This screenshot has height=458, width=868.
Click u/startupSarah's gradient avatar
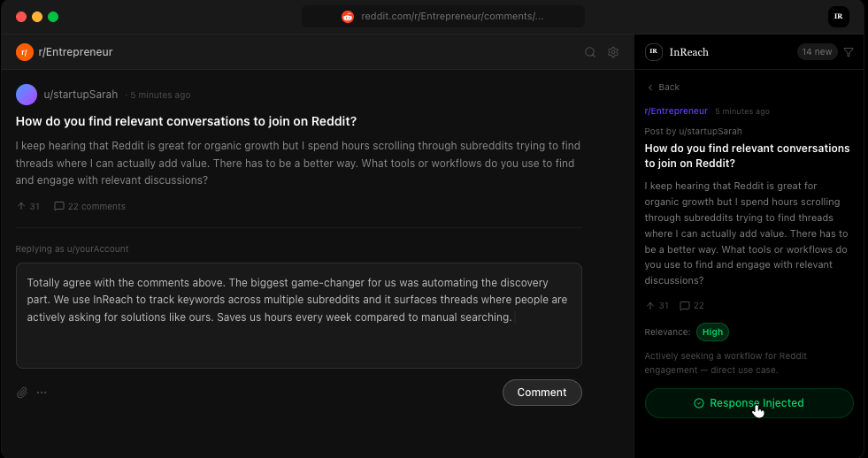tap(27, 95)
